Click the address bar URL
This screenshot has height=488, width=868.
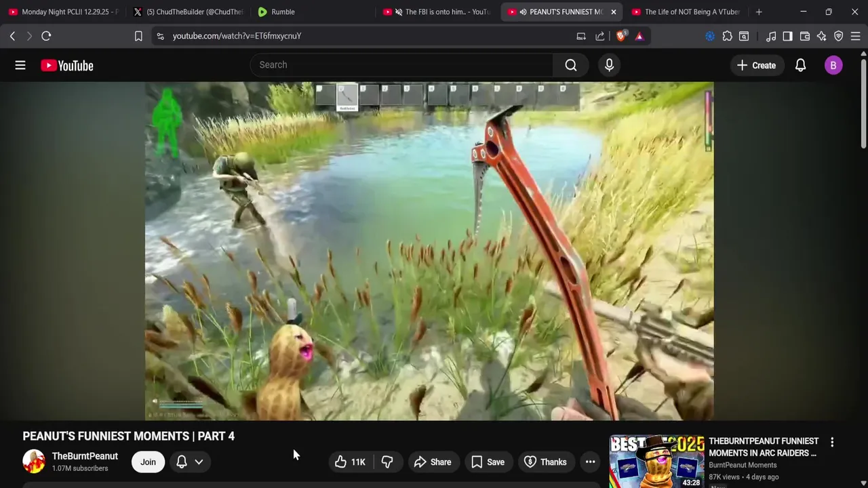click(x=237, y=36)
